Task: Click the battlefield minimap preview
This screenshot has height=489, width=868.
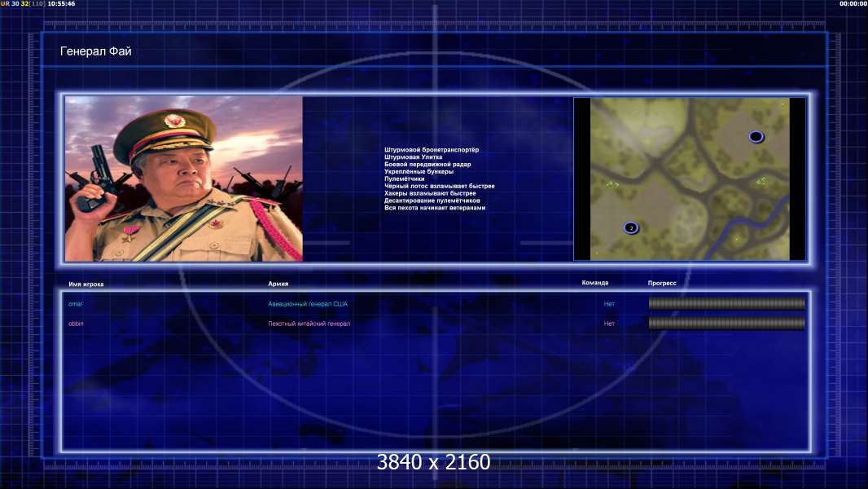Action: (x=690, y=178)
